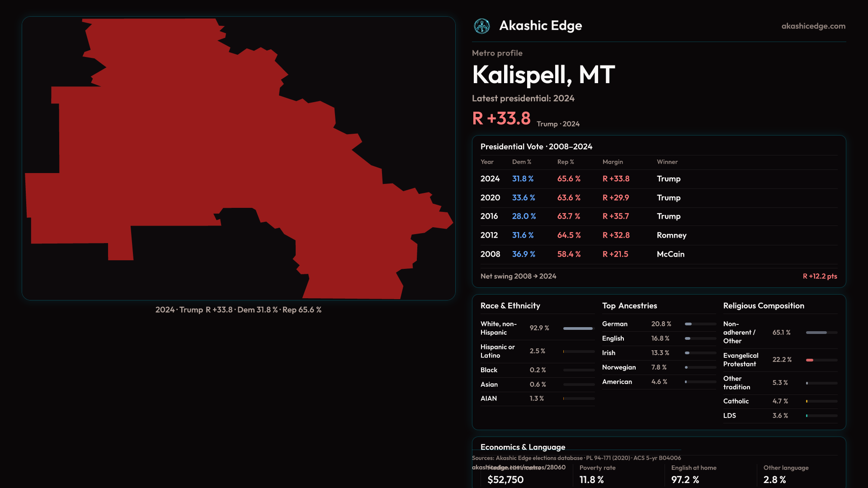Click the White, non-Hispanic percentage bar
The image size is (868, 488).
click(x=578, y=328)
